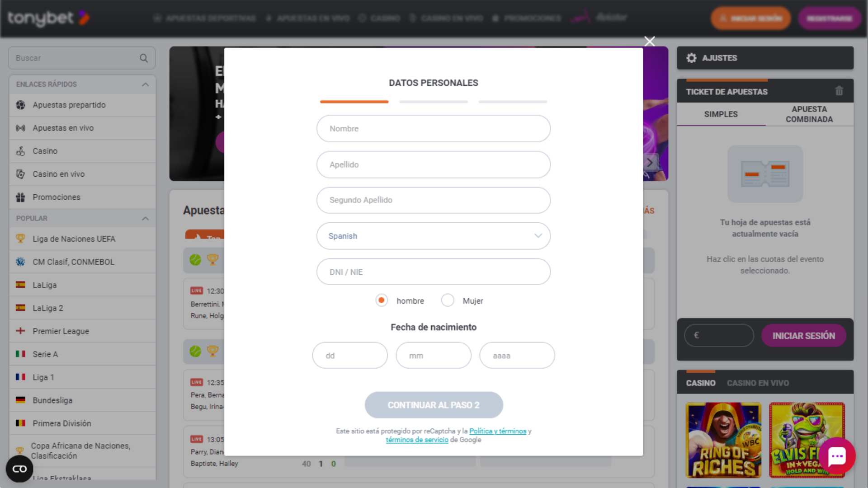Open the Ring of Riches game thumbnail
This screenshot has height=488, width=868.
pyautogui.click(x=723, y=440)
